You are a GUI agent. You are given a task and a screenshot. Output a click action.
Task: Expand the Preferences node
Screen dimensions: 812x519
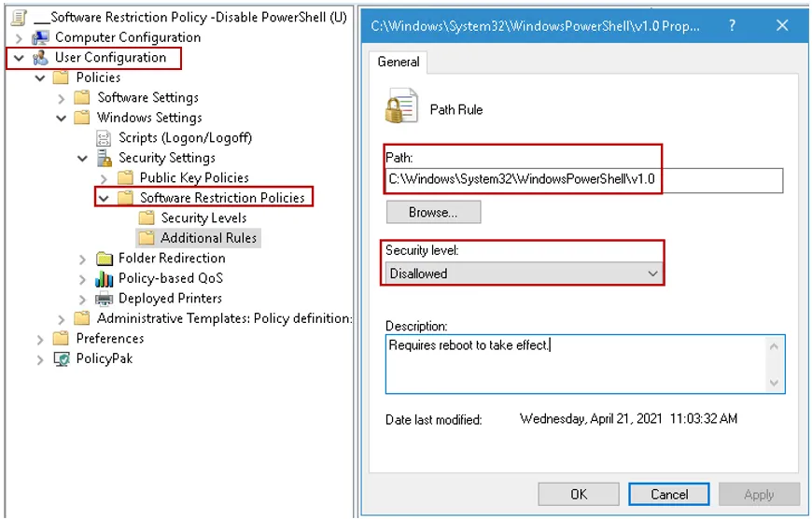(40, 339)
